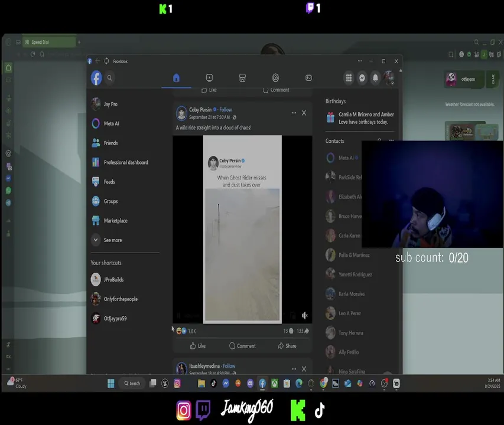Show the post's 133 shares
The width and height of the screenshot is (504, 425).
(x=303, y=331)
